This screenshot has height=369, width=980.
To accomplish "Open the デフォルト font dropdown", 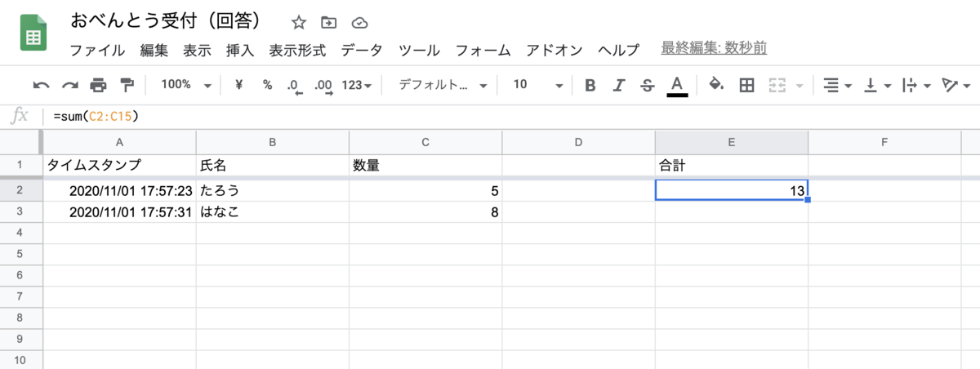I will (443, 85).
